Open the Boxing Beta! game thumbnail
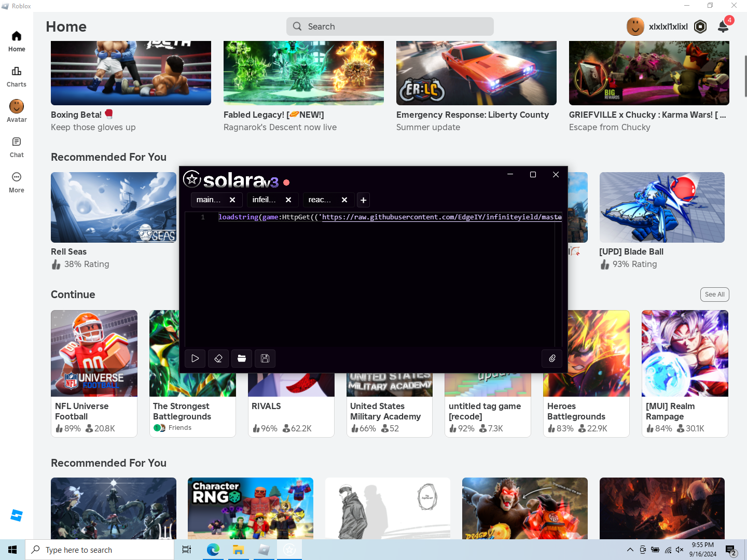 click(131, 73)
